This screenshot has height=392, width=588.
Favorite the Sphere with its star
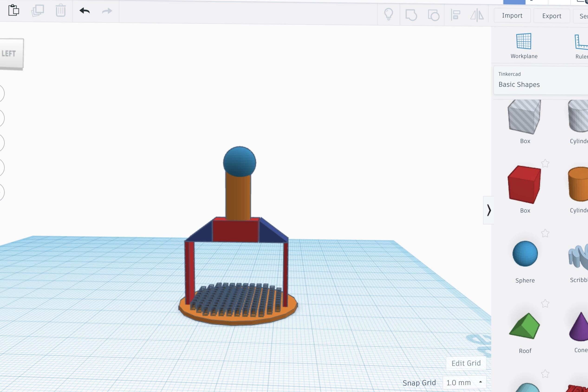(545, 233)
